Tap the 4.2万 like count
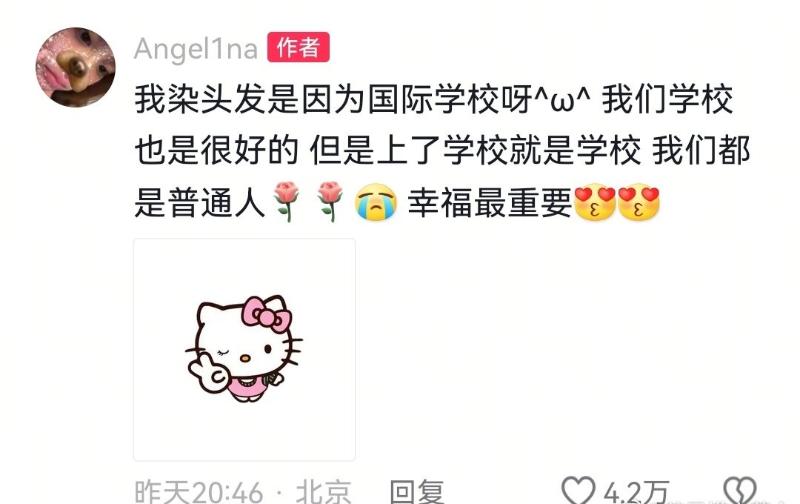800x504 pixels. click(636, 492)
